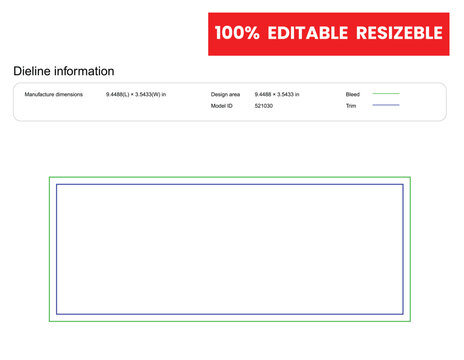Screen dimensions: 464x360
Task: Click the Manufacture dimensions label
Action: click(x=54, y=94)
